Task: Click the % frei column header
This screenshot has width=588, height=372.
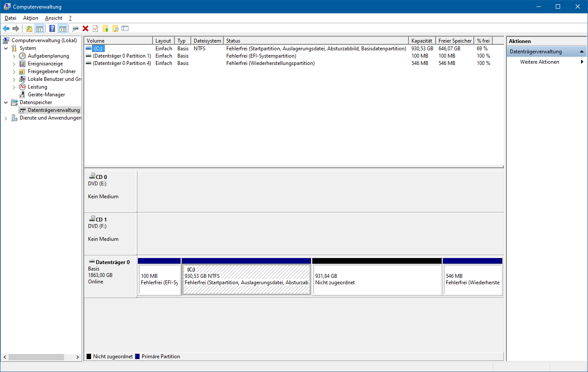Action: (483, 40)
